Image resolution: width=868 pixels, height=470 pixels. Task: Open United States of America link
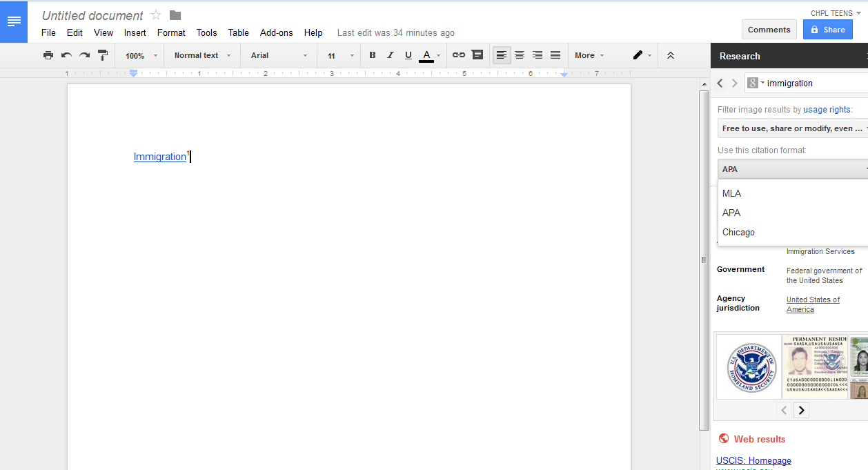point(813,304)
